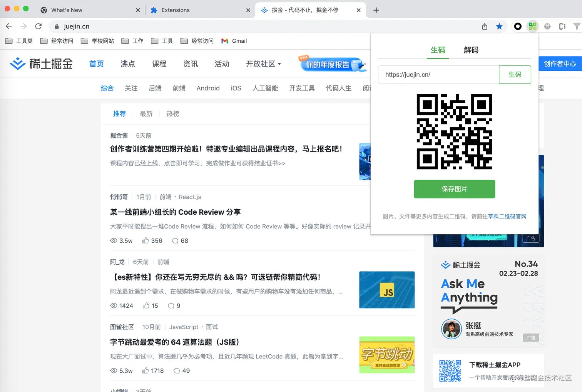The image size is (582, 392).
Task: Click the browser back arrow
Action: pos(9,26)
